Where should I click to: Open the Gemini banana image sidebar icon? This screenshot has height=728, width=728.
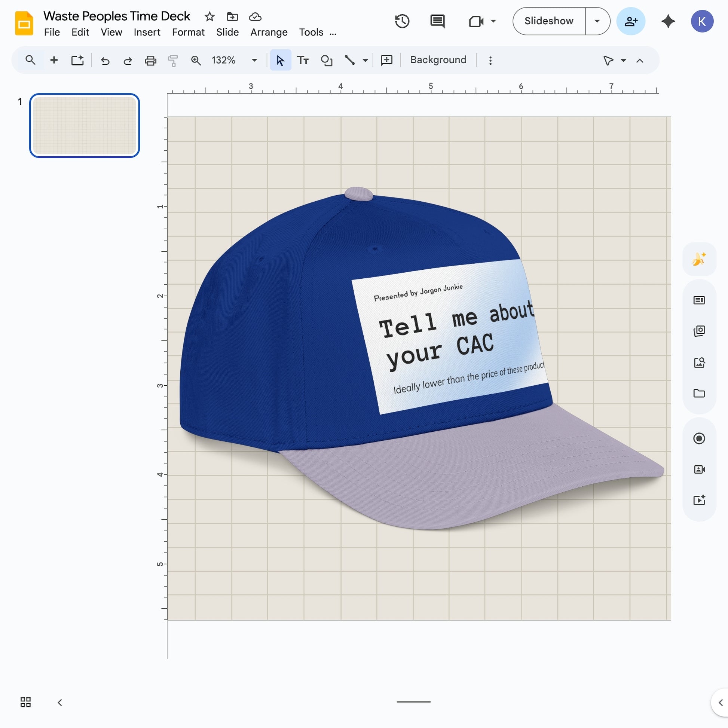click(699, 258)
